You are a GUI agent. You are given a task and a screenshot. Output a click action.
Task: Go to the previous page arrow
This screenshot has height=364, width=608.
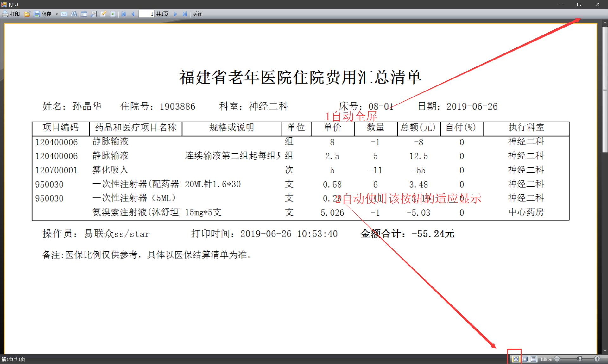133,14
